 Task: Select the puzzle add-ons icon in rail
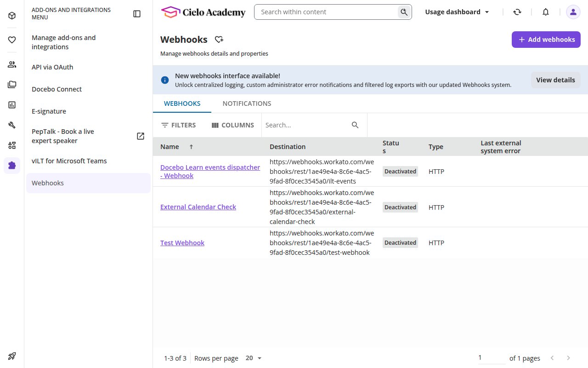(x=12, y=166)
